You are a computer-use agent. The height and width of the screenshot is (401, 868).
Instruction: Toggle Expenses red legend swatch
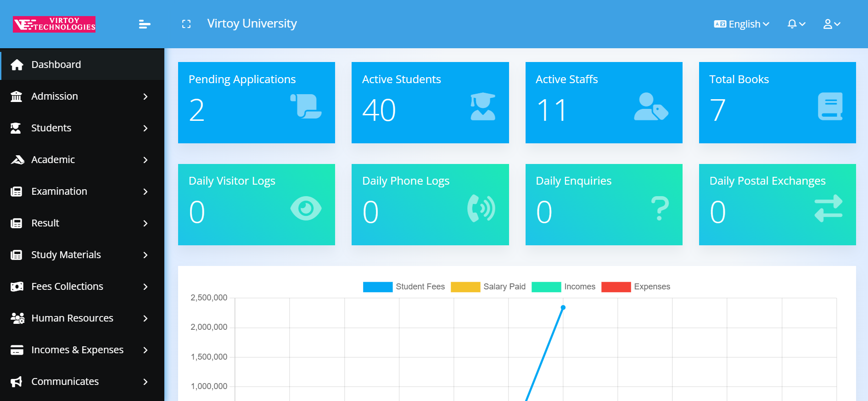[616, 287]
